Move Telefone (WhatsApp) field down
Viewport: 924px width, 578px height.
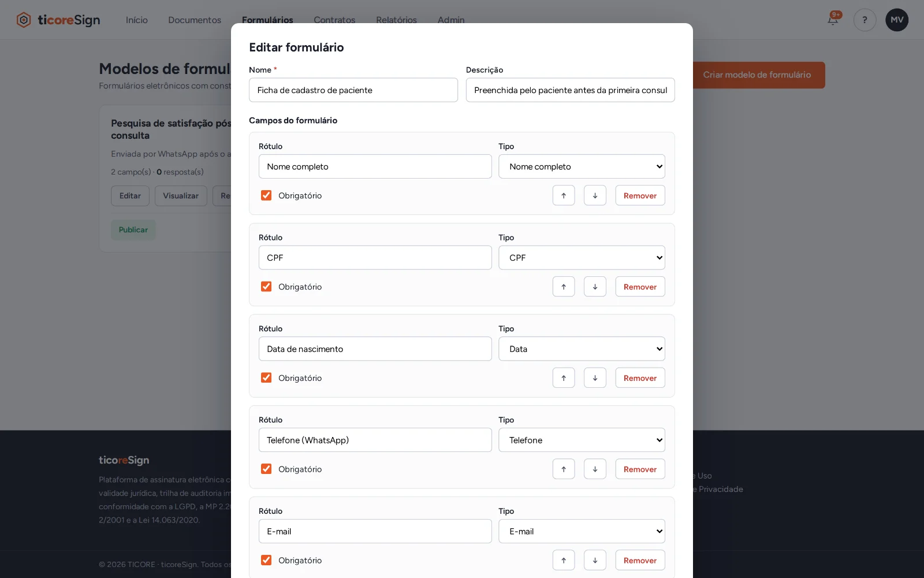coord(595,469)
